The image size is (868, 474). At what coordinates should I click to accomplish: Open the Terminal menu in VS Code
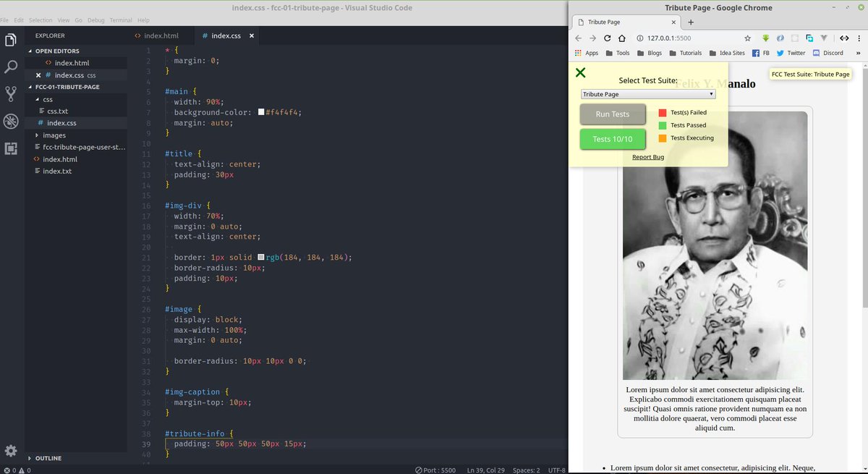(x=122, y=20)
